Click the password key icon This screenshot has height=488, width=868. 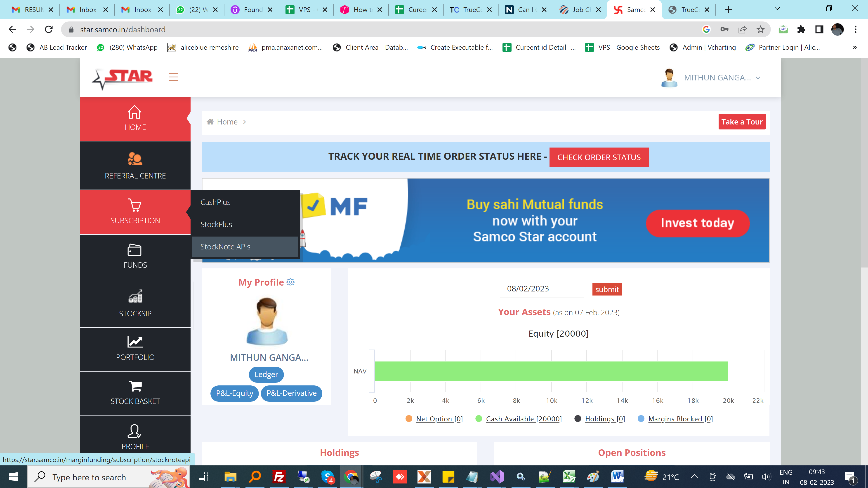tap(724, 29)
